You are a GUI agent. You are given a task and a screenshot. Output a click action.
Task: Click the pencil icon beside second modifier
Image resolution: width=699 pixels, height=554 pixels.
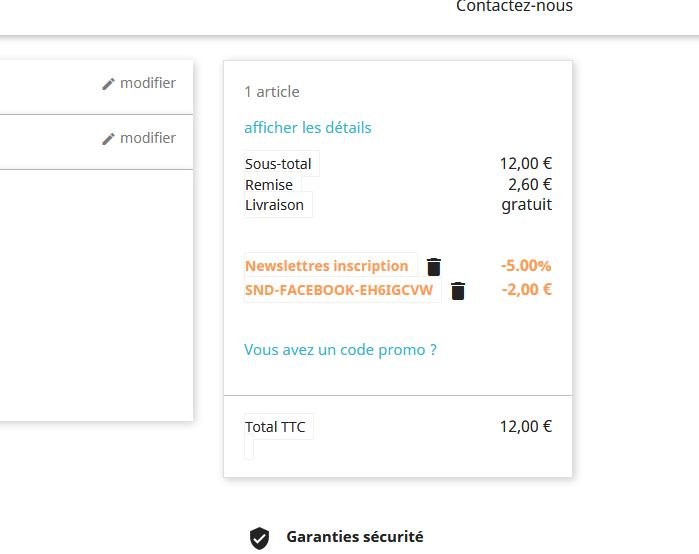[x=108, y=139]
